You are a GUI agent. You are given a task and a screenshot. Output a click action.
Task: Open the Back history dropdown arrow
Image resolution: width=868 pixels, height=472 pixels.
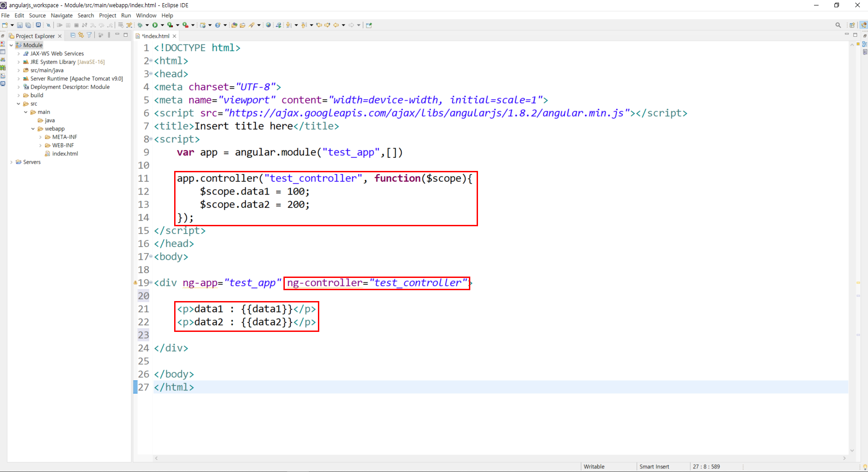(343, 25)
